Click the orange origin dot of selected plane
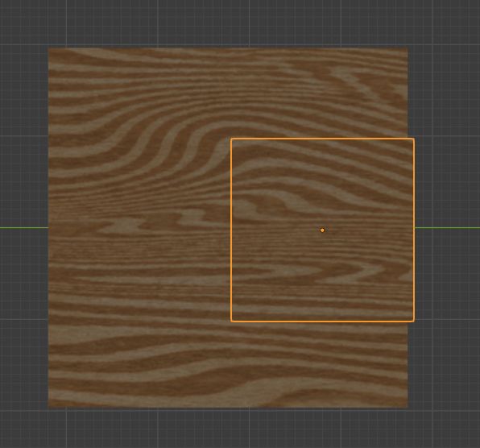480x448 pixels. [x=322, y=230]
